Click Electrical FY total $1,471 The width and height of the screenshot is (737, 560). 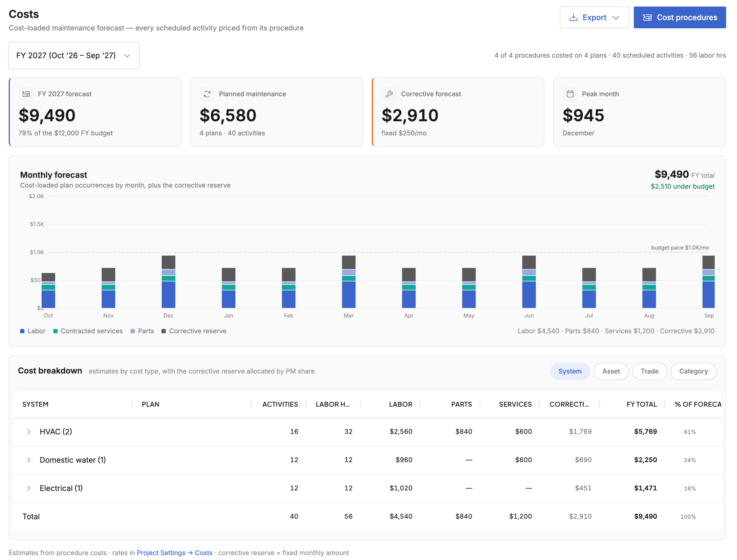click(x=645, y=488)
